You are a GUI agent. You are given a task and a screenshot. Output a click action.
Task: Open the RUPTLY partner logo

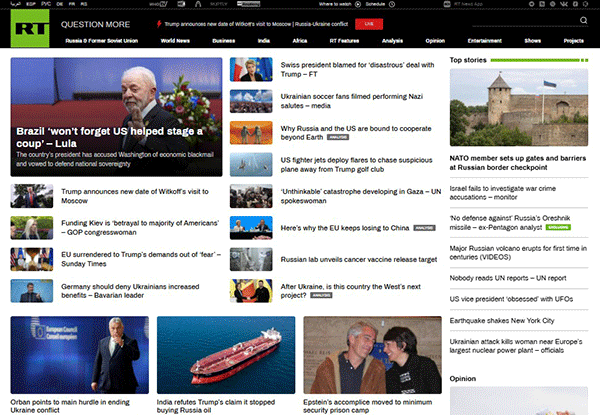[x=218, y=4]
